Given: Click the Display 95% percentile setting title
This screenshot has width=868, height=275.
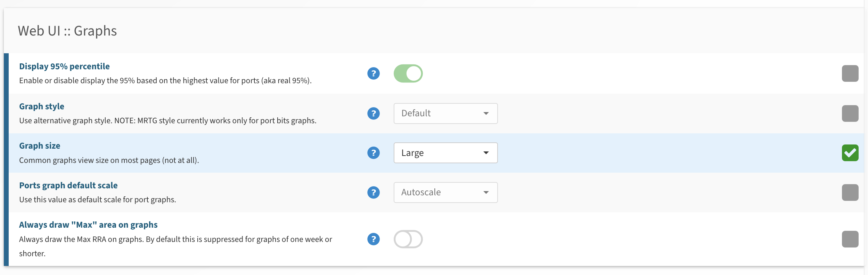Looking at the screenshot, I should (x=64, y=66).
